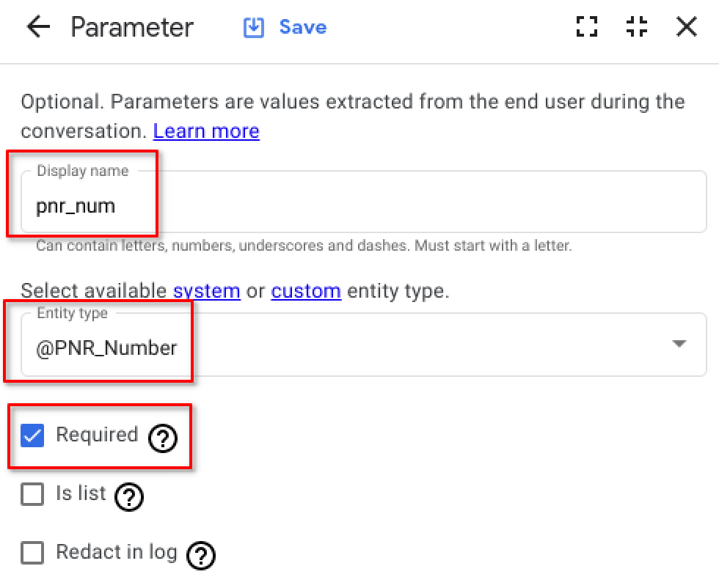The image size is (719, 588).
Task: Enable the Redact in log checkbox
Action: click(x=32, y=553)
